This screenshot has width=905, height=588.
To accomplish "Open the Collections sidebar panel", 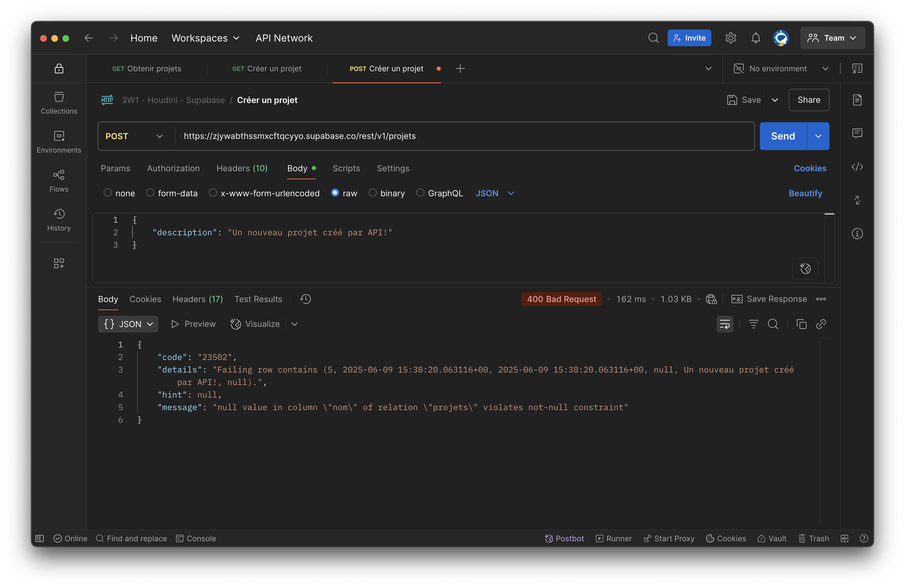I will click(x=59, y=102).
